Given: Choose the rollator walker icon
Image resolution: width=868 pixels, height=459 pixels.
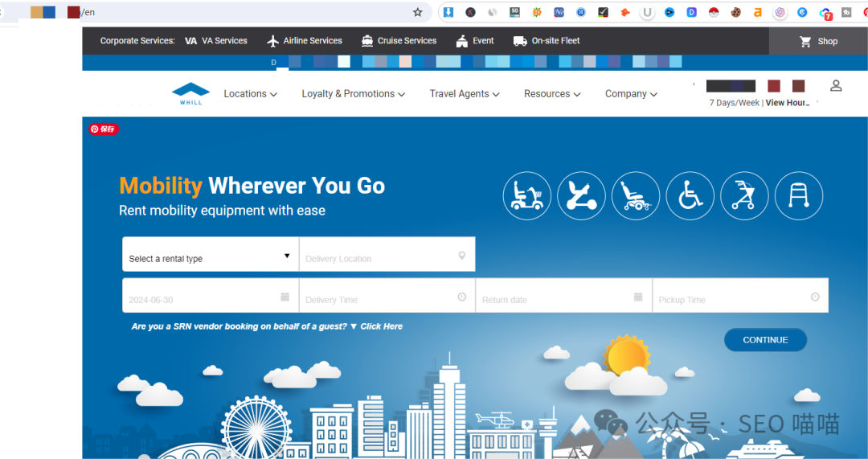Looking at the screenshot, I should tap(744, 196).
